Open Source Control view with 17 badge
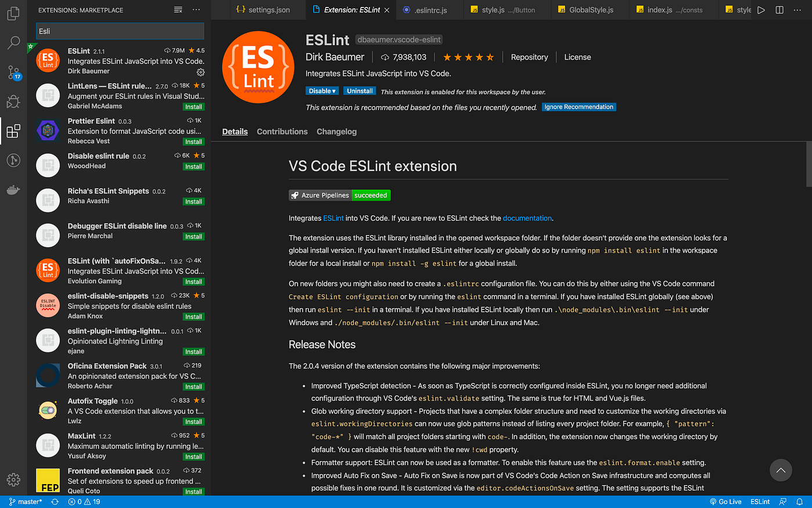812x508 pixels. (13, 72)
